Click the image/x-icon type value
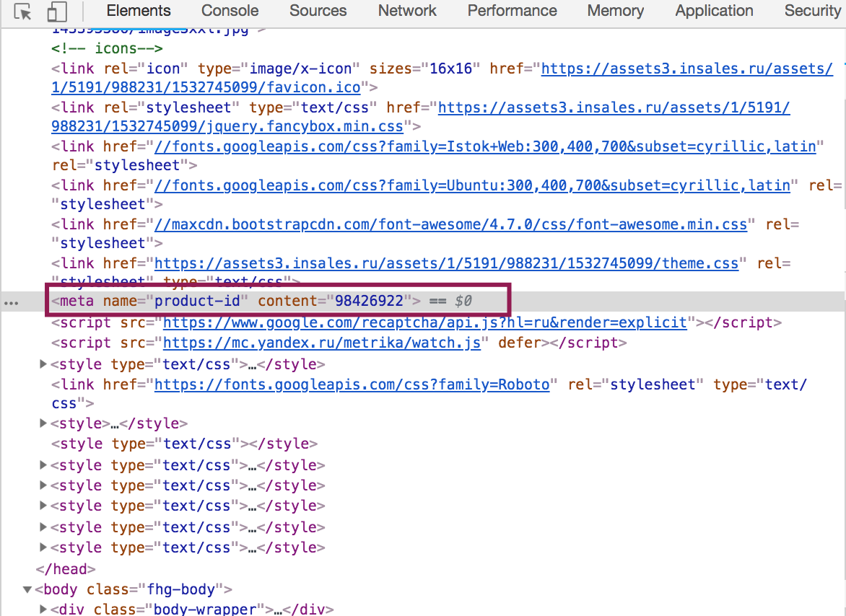The width and height of the screenshot is (846, 616). click(300, 69)
